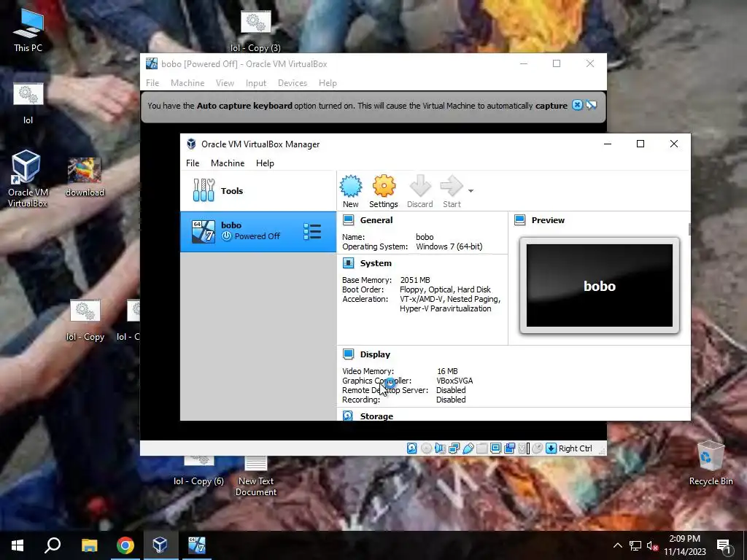
Task: Select the bobo virtual machine entry
Action: (x=258, y=231)
